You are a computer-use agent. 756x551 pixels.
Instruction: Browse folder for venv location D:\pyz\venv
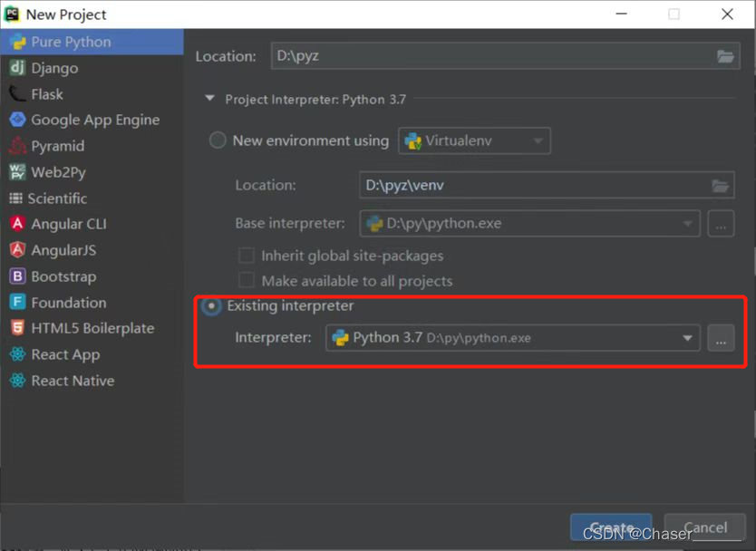[721, 186]
